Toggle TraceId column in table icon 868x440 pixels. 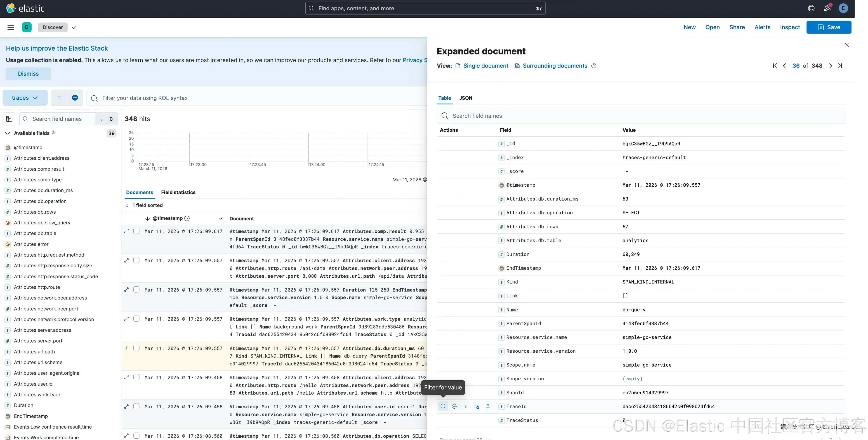pyautogui.click(x=477, y=407)
